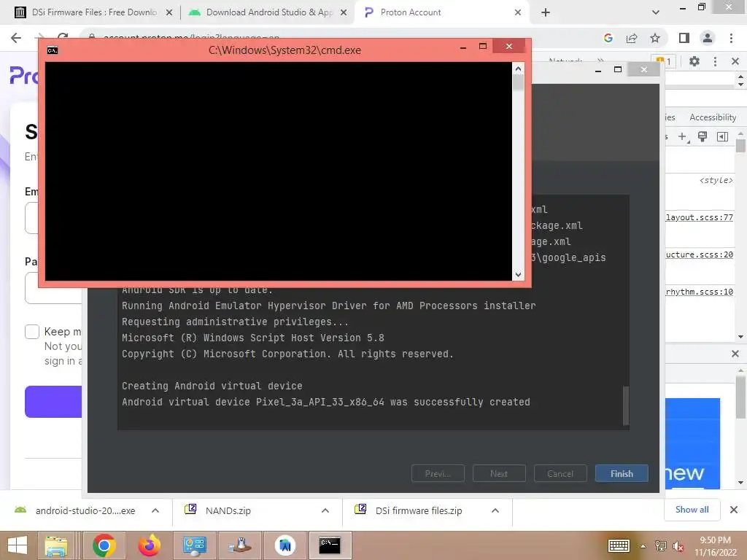Switch to Android Studio taskbar icon

[x=285, y=545]
